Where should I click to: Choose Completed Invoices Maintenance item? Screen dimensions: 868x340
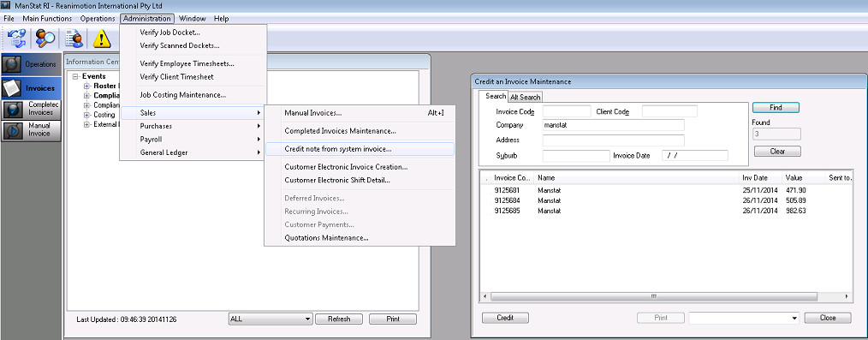(360, 132)
